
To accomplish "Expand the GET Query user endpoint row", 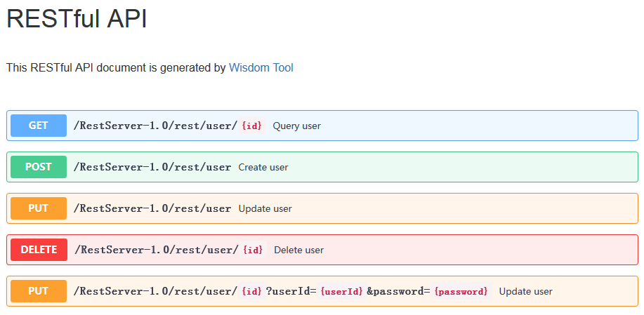I will pos(322,126).
